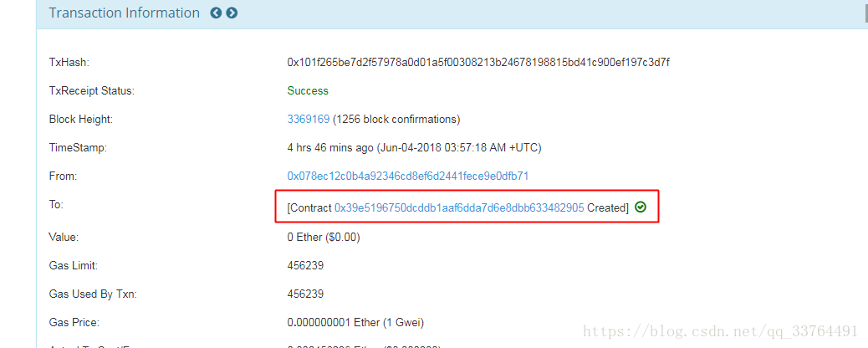The height and width of the screenshot is (348, 868).
Task: Click the green Success receipt status
Action: point(308,91)
